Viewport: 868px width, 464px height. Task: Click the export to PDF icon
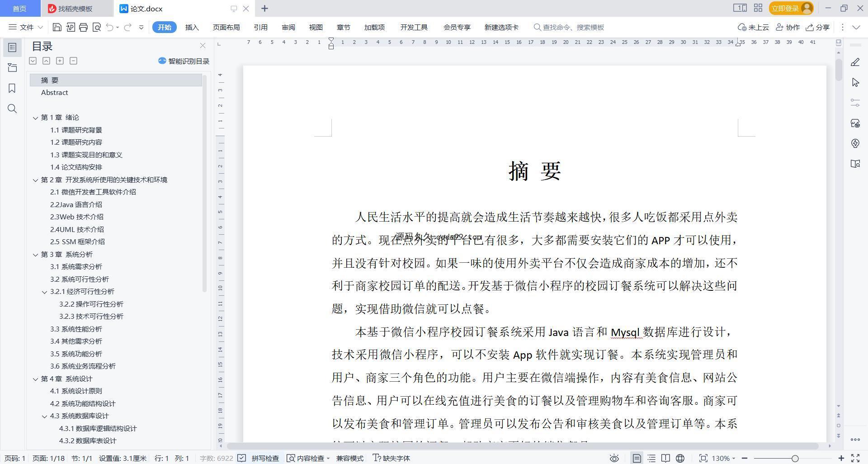70,27
